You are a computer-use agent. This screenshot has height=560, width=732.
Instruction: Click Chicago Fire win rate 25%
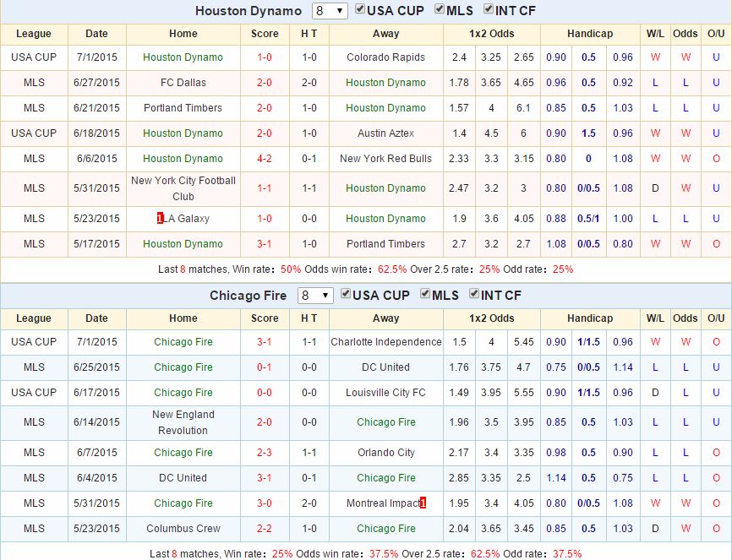pos(282,554)
